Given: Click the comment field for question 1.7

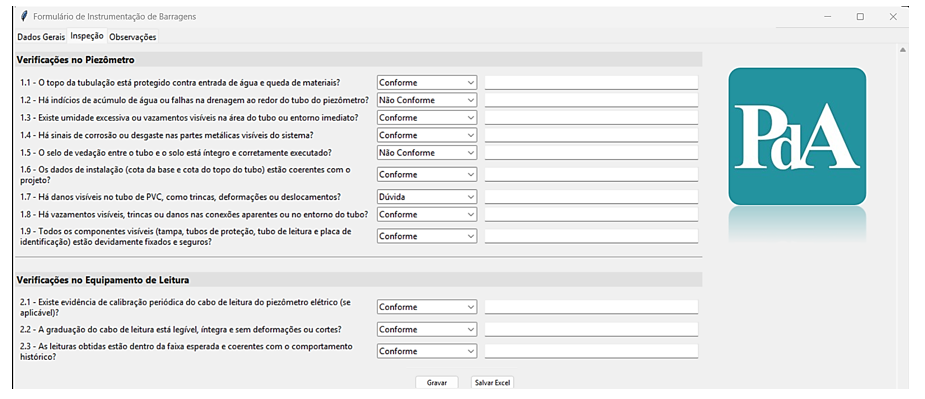Looking at the screenshot, I should (x=591, y=197).
